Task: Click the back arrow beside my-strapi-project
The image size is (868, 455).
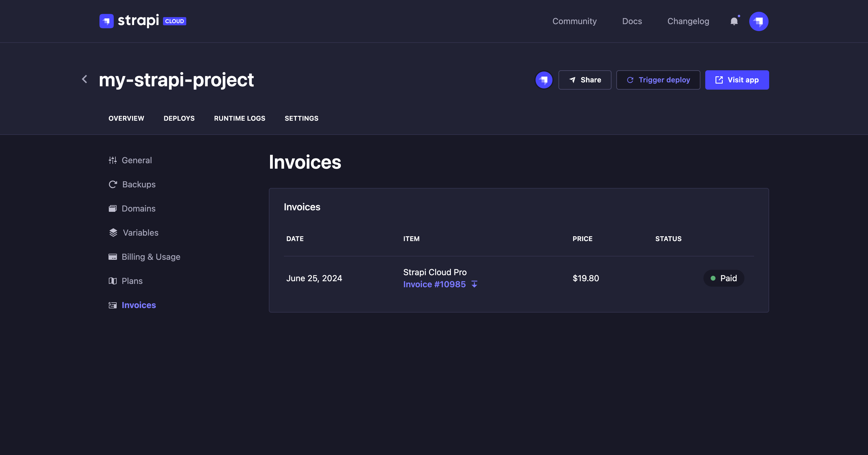Action: (84, 79)
